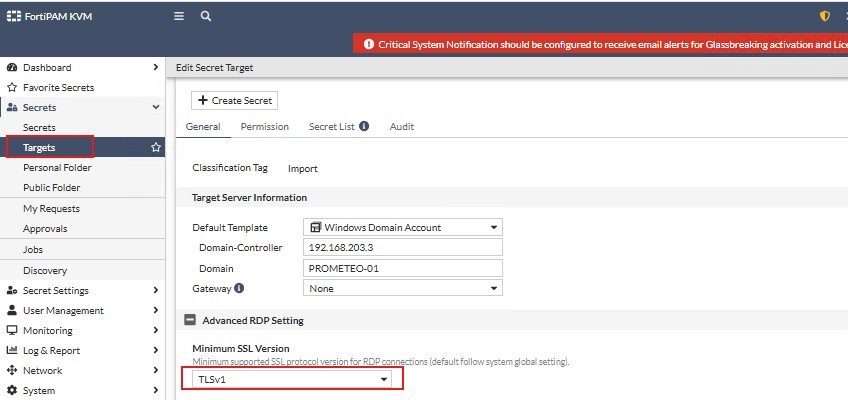848x400 pixels.
Task: Open Approvals in sidebar
Action: pyautogui.click(x=45, y=229)
